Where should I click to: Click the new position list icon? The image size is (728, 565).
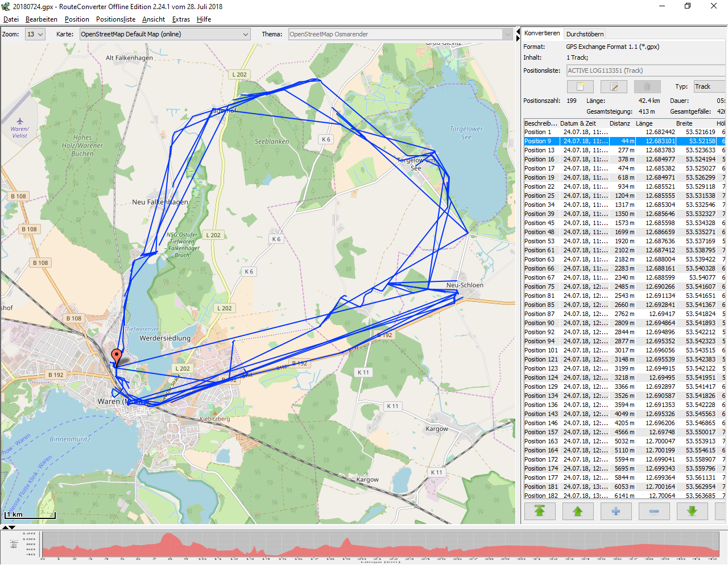[x=580, y=87]
